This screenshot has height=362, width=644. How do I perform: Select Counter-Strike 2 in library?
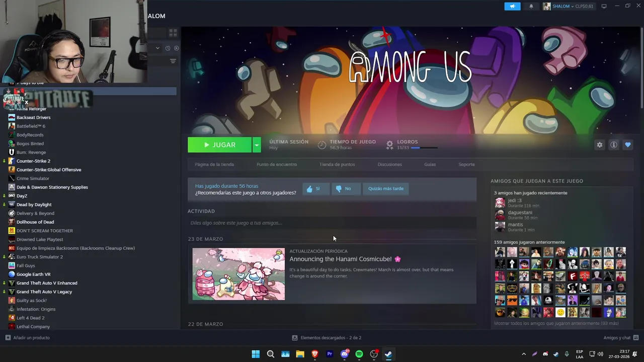(x=33, y=161)
